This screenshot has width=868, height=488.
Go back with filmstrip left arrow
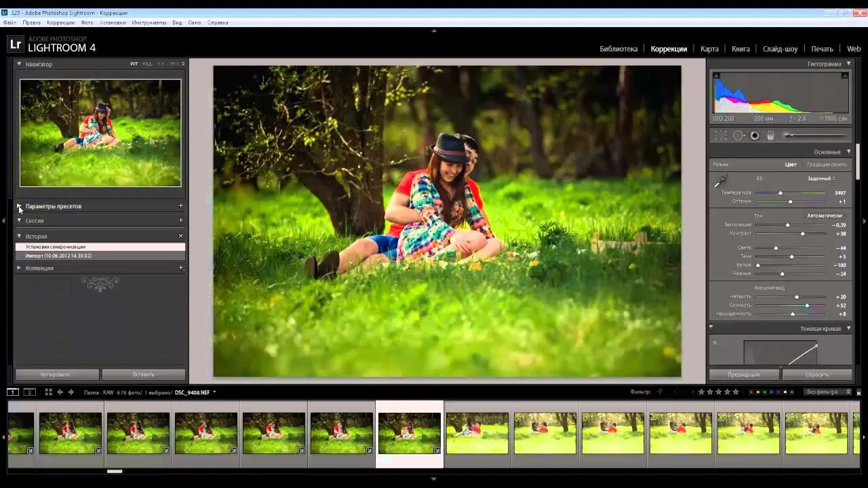(x=60, y=392)
